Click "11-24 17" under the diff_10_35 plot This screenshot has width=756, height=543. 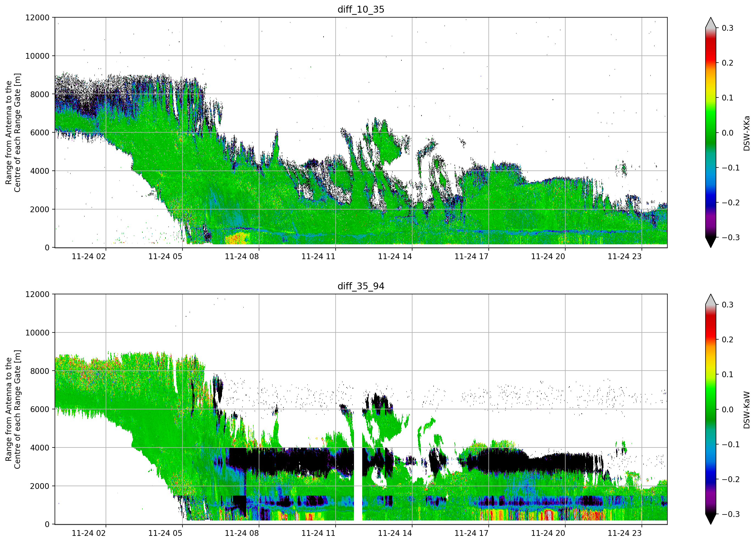(471, 256)
